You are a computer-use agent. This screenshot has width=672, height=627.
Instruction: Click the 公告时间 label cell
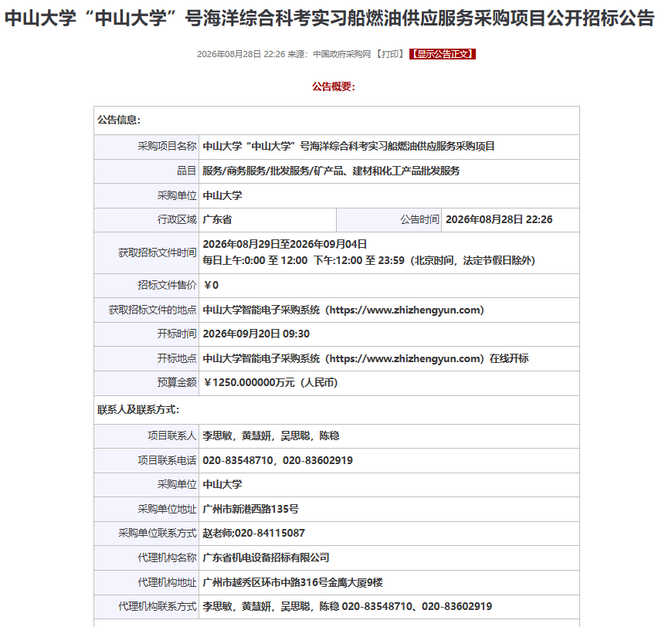click(x=389, y=220)
